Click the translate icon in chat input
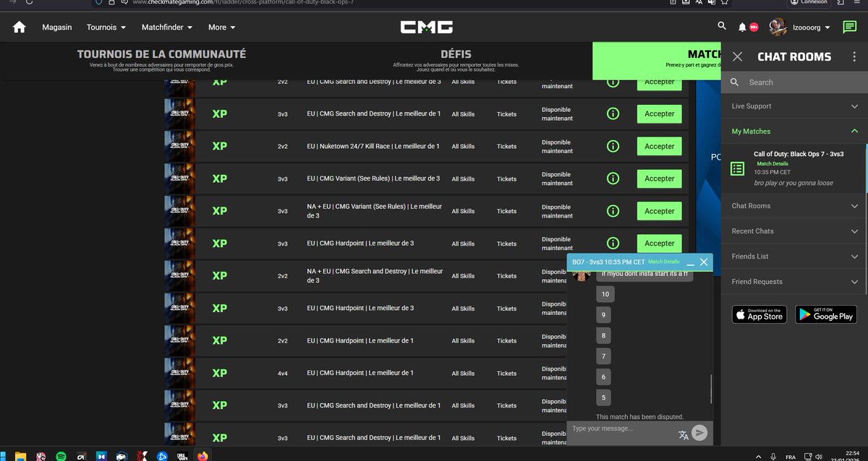 [684, 434]
